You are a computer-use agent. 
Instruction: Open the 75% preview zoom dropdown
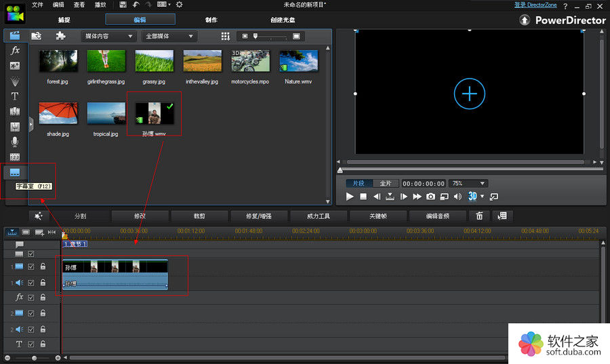tap(468, 183)
